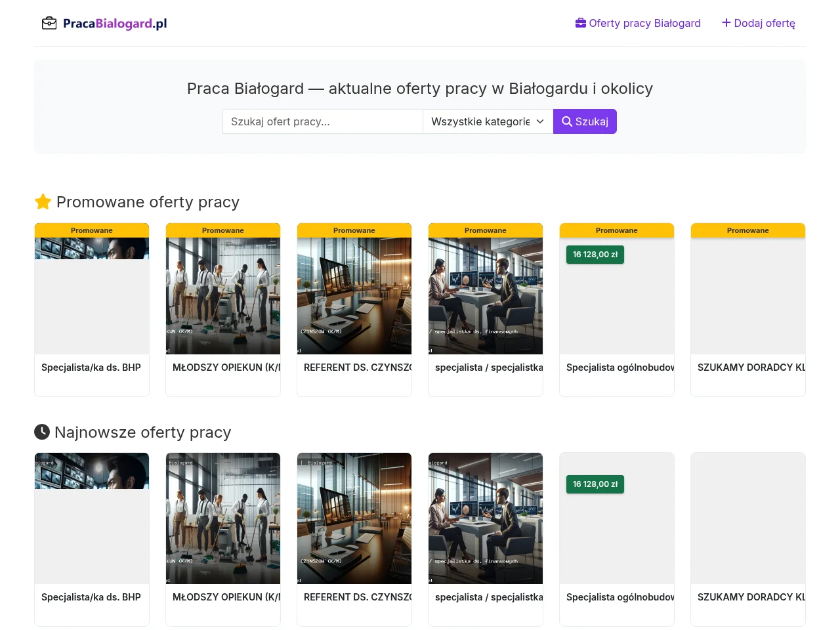This screenshot has height=630, width=840.
Task: Click newest Specjalista ogólnobudowlany title
Action: [620, 597]
